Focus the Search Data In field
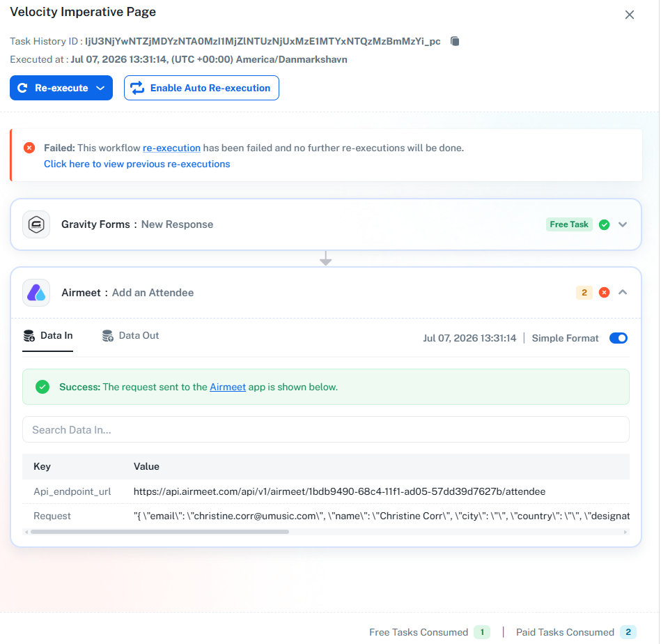 (326, 430)
